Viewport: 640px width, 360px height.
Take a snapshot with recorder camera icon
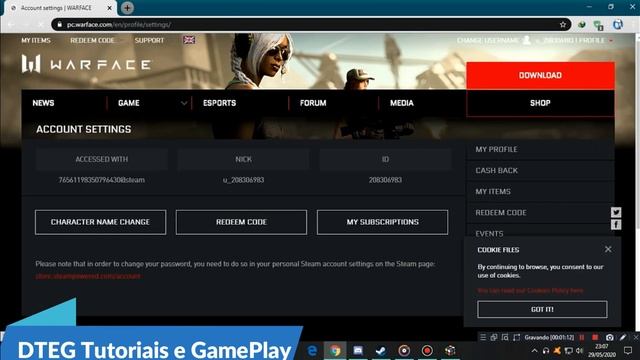pos(609,338)
